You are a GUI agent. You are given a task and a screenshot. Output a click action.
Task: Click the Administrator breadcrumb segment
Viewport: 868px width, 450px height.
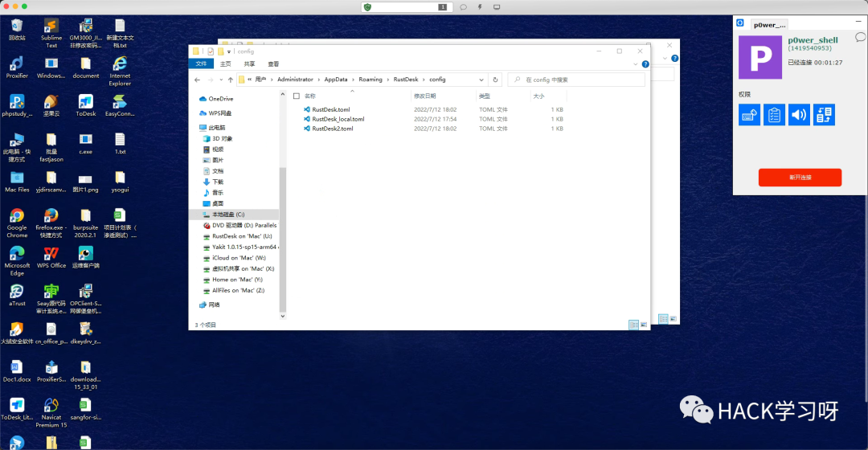(x=295, y=80)
